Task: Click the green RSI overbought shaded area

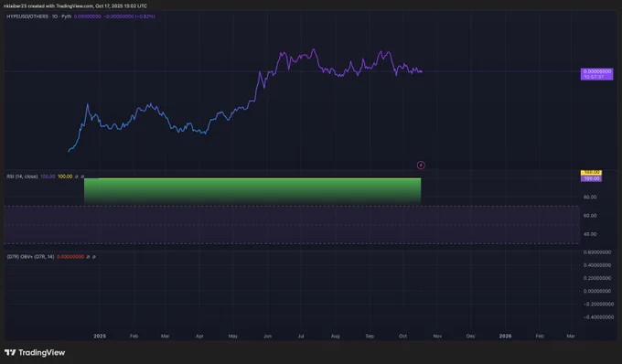Action: click(252, 191)
